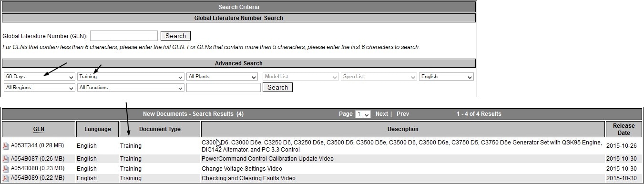Click the Language column header

[x=98, y=129]
